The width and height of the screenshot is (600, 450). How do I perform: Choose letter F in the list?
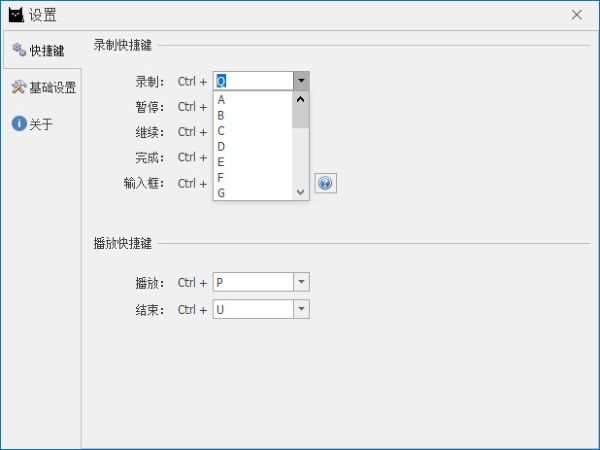coord(252,177)
